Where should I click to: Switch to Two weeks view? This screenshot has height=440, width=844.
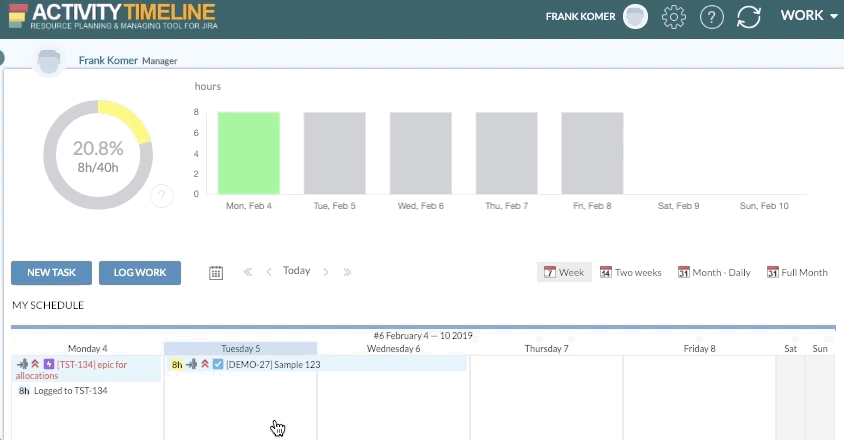click(x=630, y=272)
